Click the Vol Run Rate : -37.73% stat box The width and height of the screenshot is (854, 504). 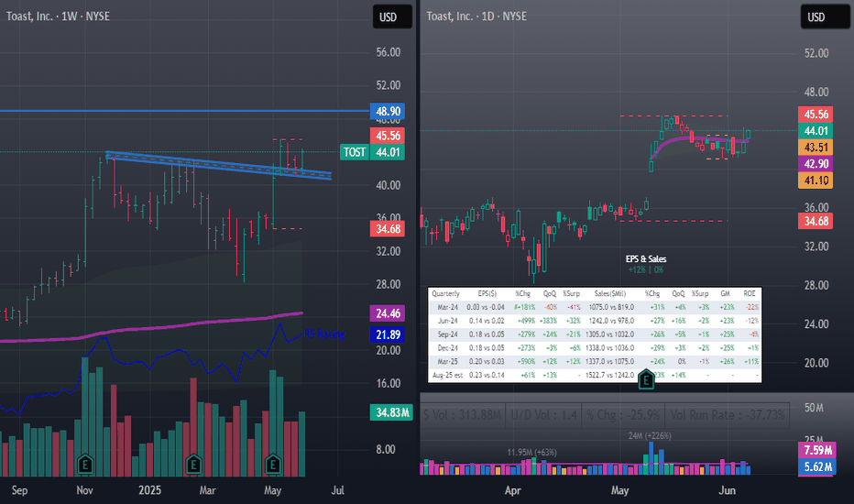pyautogui.click(x=728, y=415)
